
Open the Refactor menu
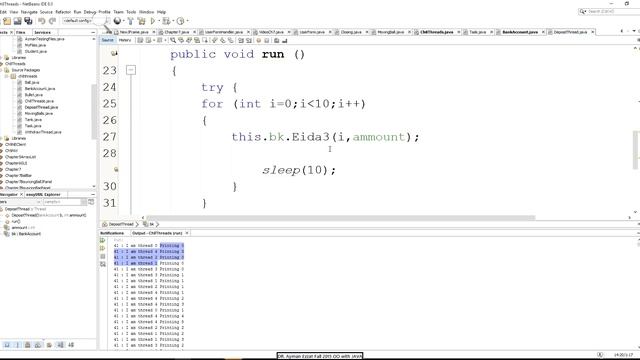[x=63, y=12]
